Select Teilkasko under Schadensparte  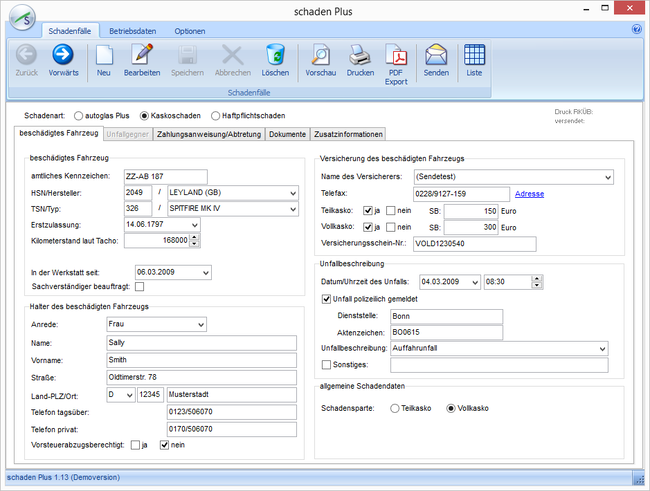(x=396, y=408)
